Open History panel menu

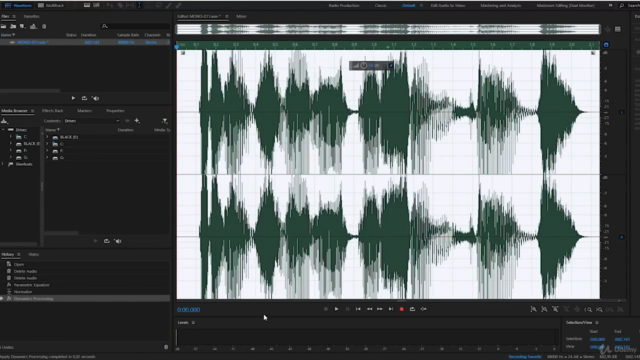tap(18, 254)
